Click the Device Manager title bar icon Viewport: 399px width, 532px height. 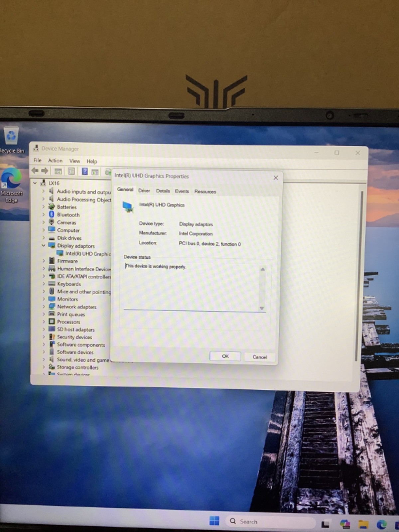tap(36, 148)
